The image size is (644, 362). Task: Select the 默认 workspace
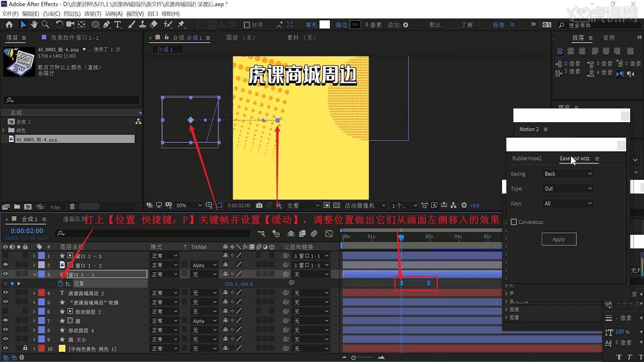tap(435, 25)
